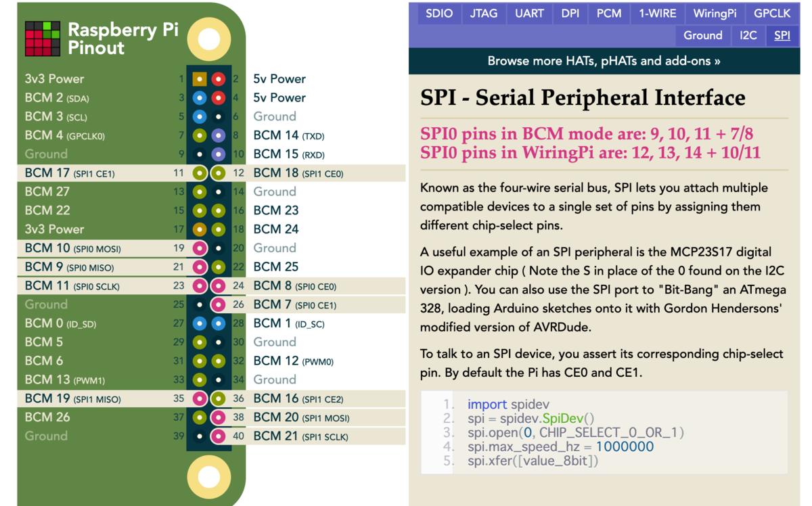The image size is (812, 506).
Task: Click the 'spi.max_speed_hz = 1000000' code line
Action: 561,447
